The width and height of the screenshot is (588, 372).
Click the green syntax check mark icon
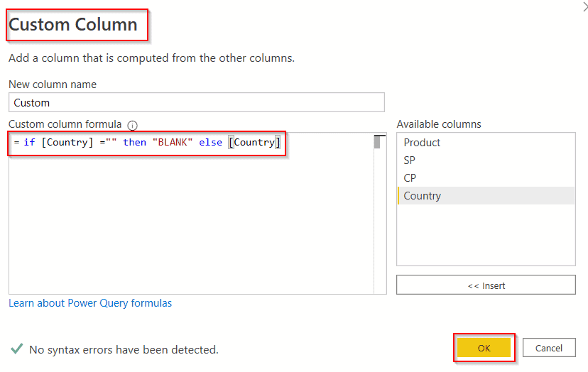click(x=17, y=349)
